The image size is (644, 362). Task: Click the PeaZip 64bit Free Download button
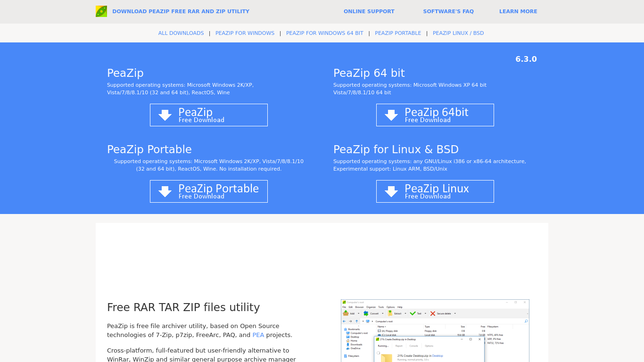coord(435,115)
